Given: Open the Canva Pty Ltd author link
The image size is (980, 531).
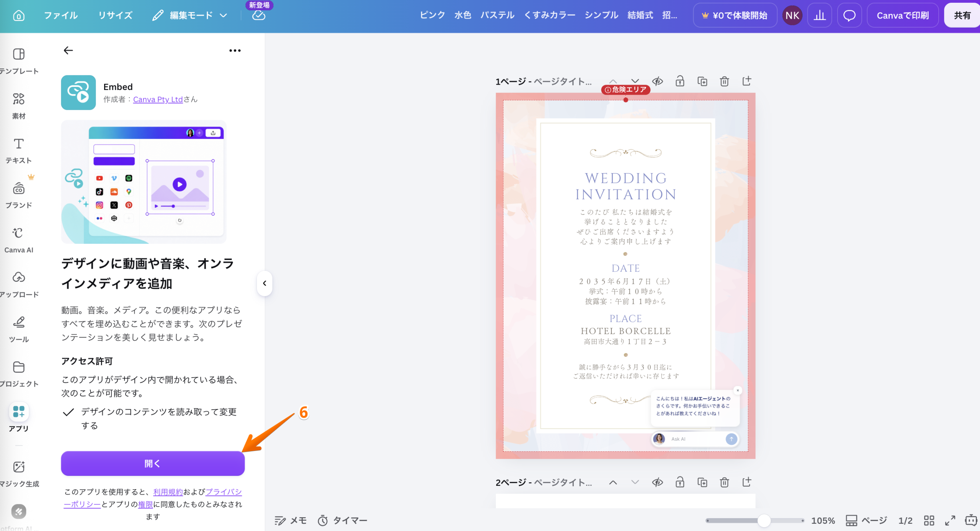Looking at the screenshot, I should [158, 99].
